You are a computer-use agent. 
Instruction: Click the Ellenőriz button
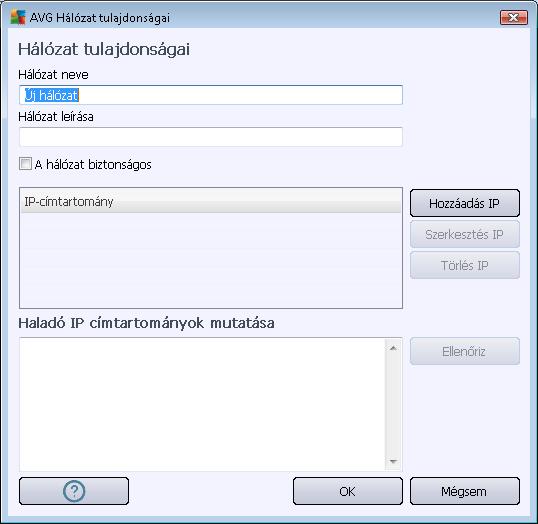click(465, 351)
